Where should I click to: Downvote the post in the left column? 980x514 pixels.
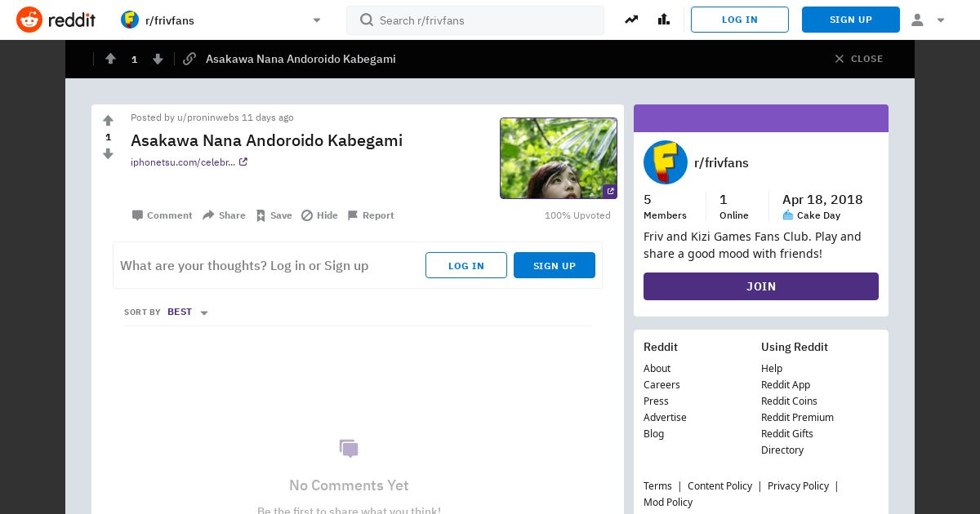point(108,153)
